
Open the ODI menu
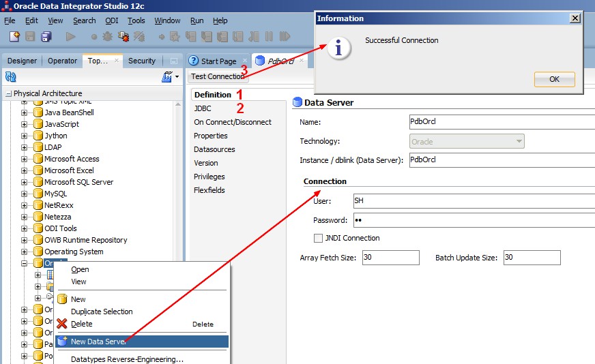(x=111, y=20)
